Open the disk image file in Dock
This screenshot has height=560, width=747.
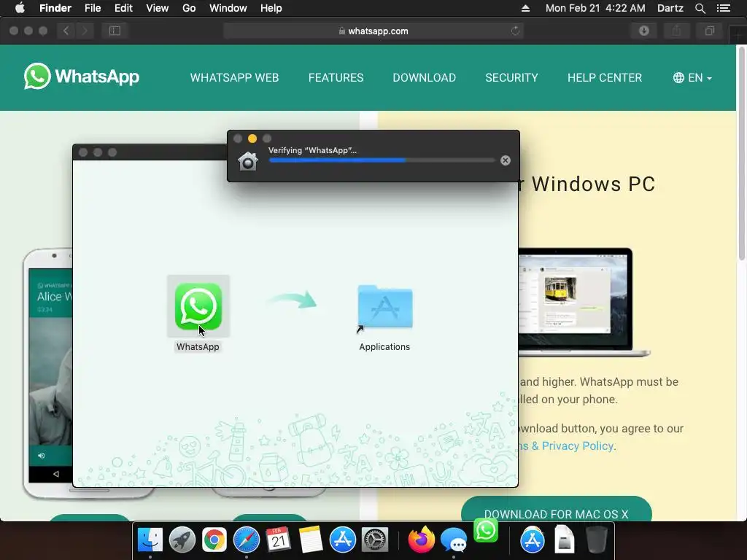coord(564,540)
